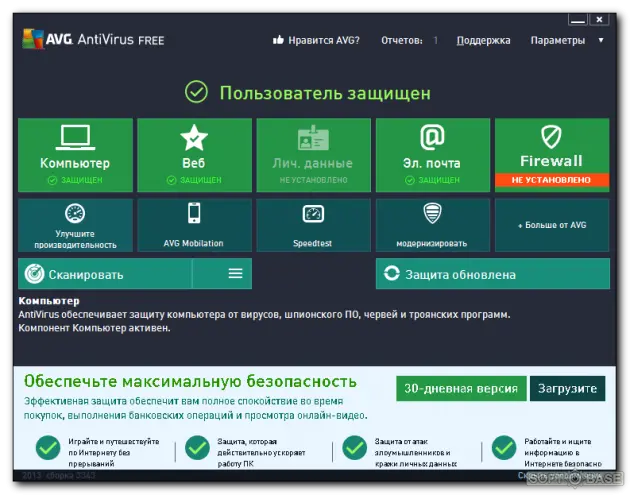Click the 30-дневная версия button

[460, 389]
